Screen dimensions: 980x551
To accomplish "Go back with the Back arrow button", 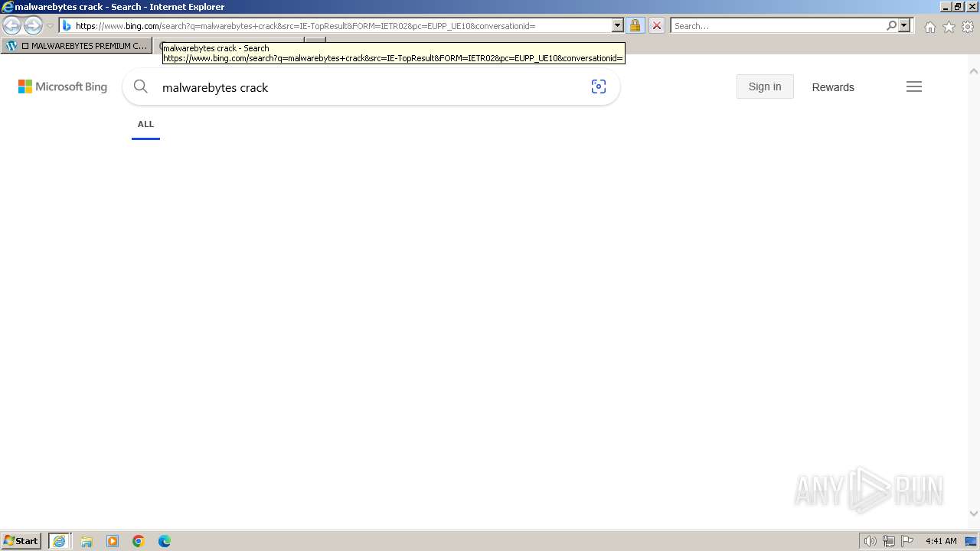I will (11, 26).
